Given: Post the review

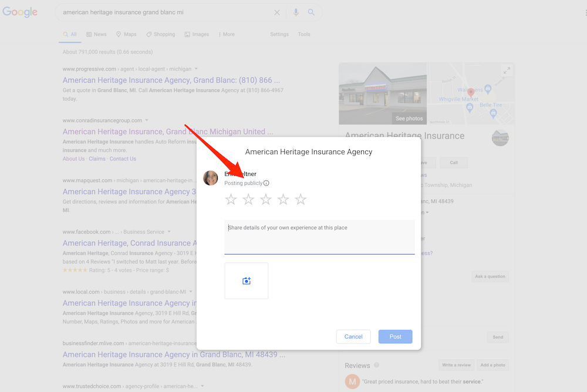Looking at the screenshot, I should click(x=395, y=337).
